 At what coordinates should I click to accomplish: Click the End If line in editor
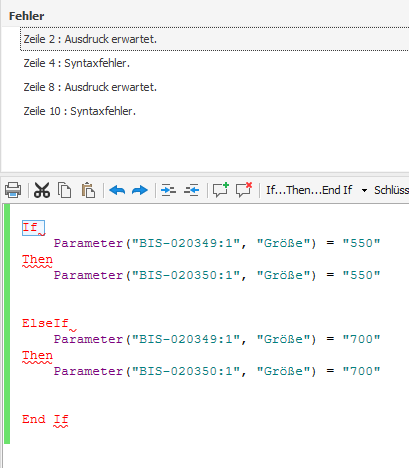tap(45, 419)
